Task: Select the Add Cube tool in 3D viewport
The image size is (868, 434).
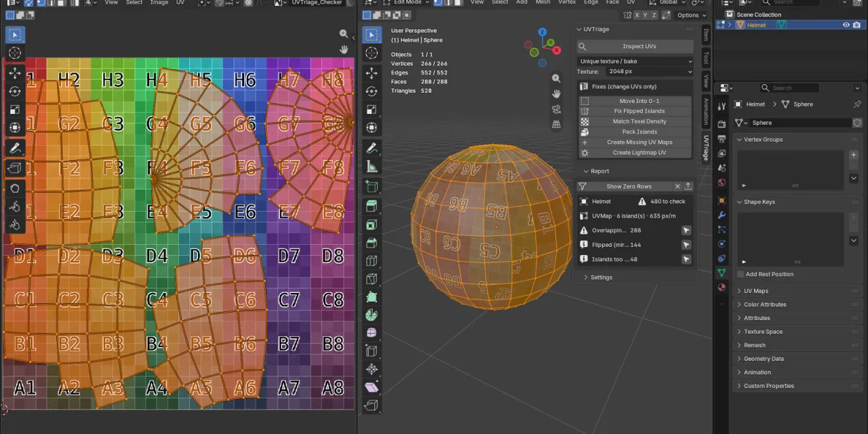Action: pyautogui.click(x=371, y=186)
